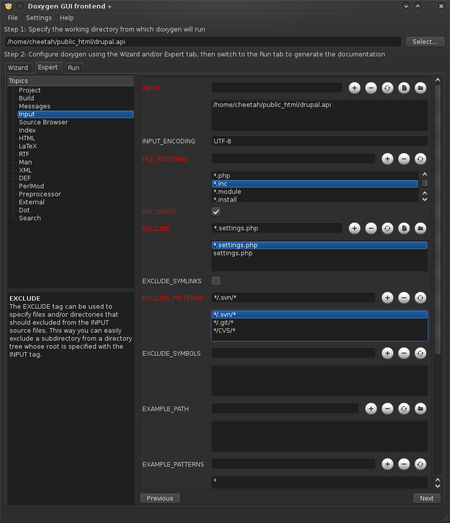Uncheck the RECURSIVE checkbox
The image size is (450, 523).
[x=216, y=212]
